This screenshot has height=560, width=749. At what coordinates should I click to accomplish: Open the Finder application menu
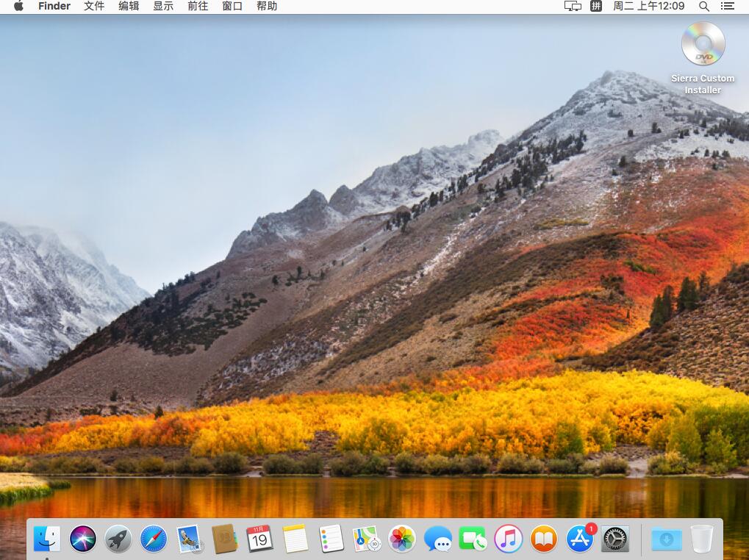(x=54, y=6)
